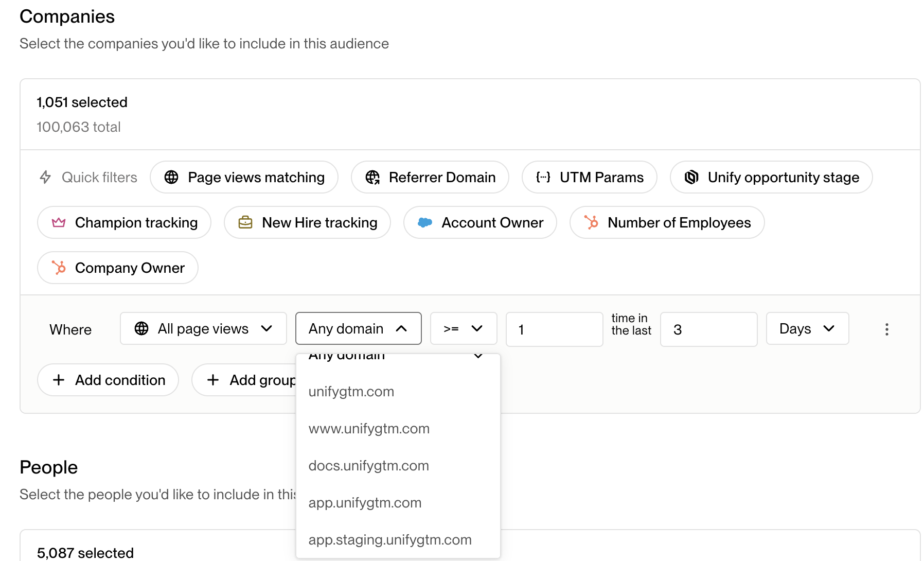Add a new filter condition
Screen dimensions: 924x561
click(x=108, y=380)
